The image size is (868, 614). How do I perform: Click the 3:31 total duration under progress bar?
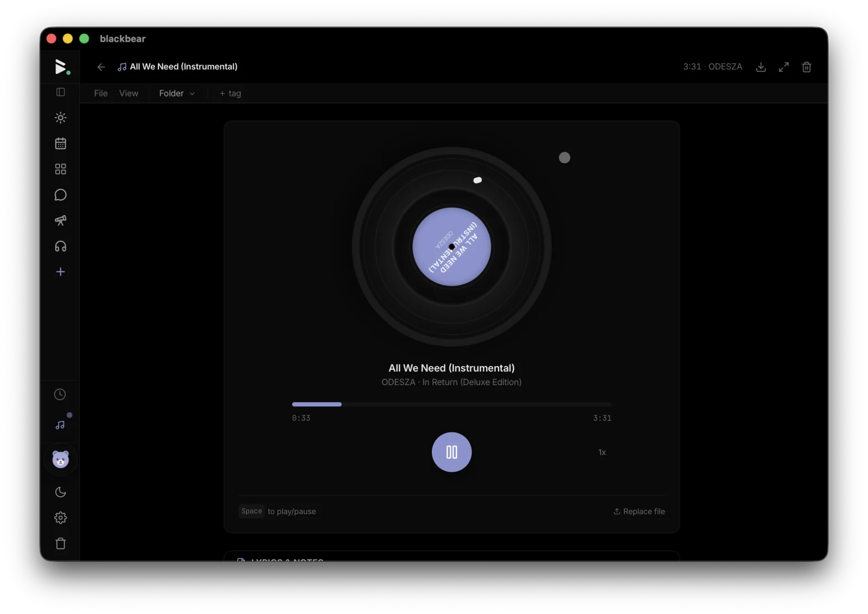602,418
